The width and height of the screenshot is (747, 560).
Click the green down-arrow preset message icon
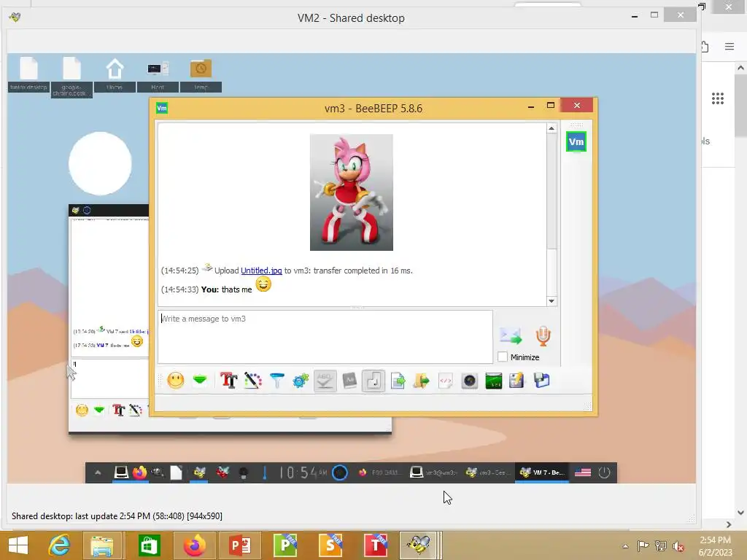point(200,380)
